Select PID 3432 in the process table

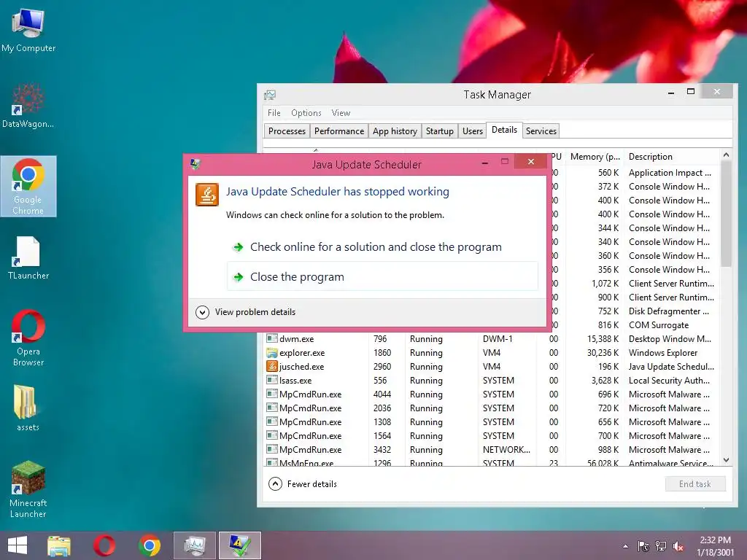click(x=382, y=449)
